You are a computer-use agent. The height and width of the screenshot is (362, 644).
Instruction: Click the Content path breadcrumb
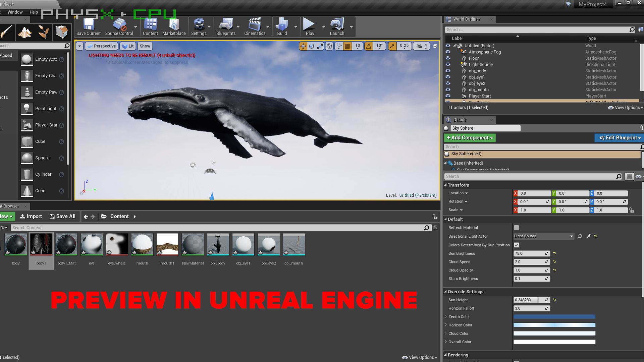[119, 217]
